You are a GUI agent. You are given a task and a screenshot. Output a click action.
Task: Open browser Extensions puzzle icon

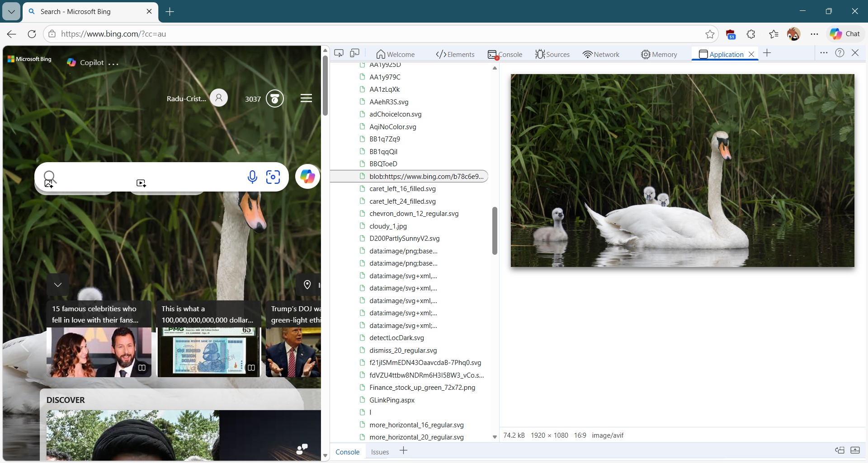coord(751,34)
